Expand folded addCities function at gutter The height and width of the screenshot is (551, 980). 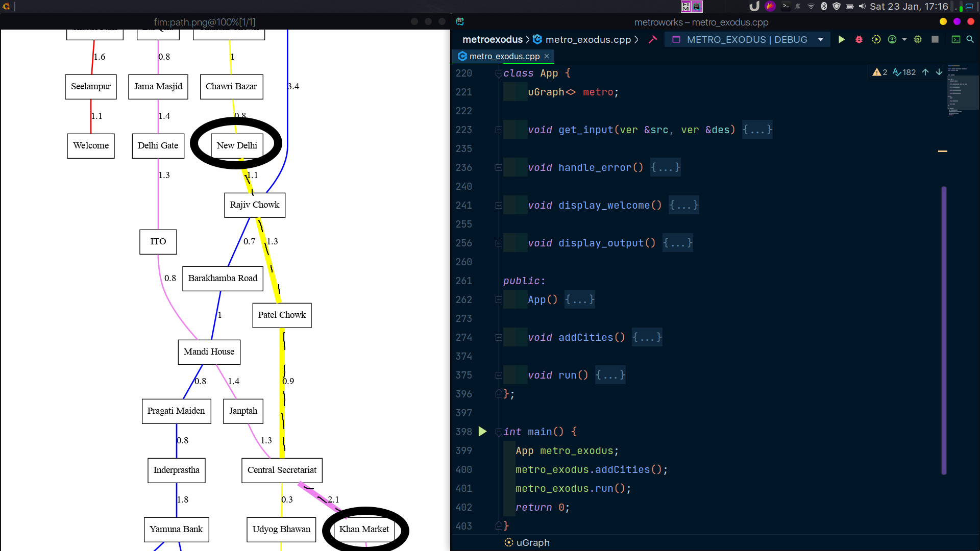tap(499, 337)
